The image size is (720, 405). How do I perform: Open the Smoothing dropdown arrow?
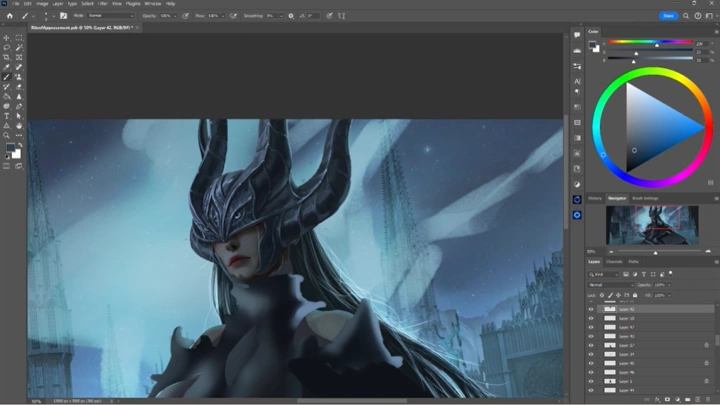point(281,16)
